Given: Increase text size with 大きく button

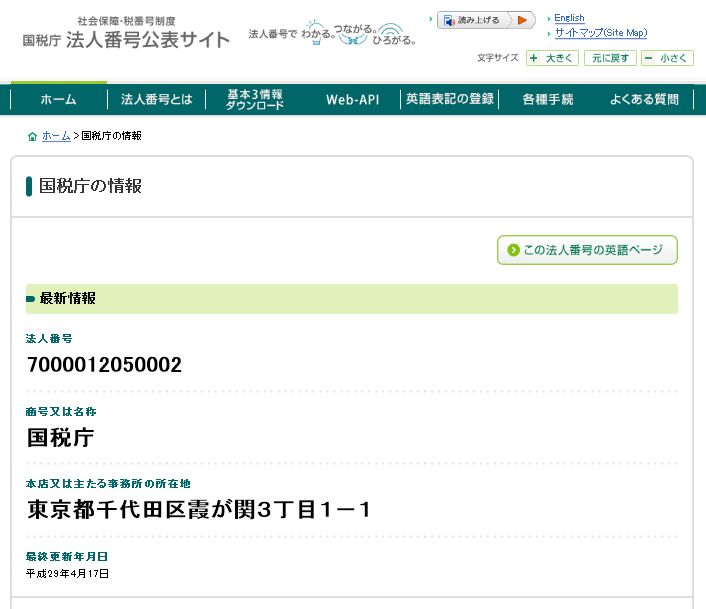Looking at the screenshot, I should coord(552,58).
